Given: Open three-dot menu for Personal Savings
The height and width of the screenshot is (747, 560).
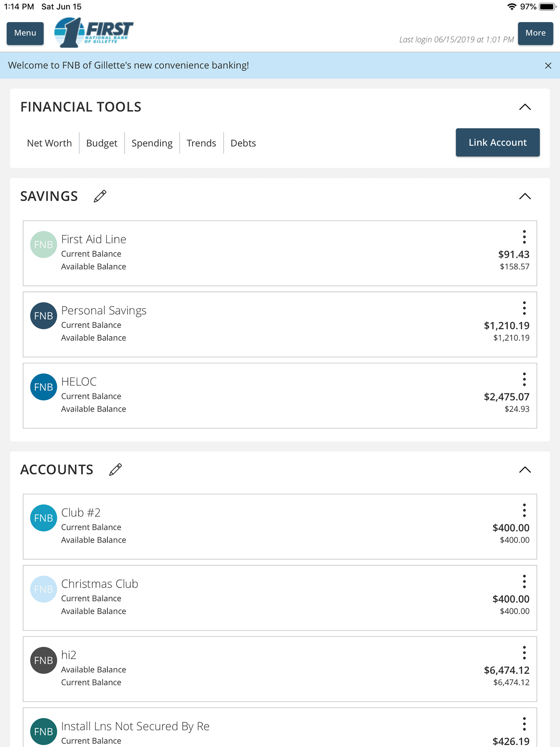Looking at the screenshot, I should [x=524, y=308].
